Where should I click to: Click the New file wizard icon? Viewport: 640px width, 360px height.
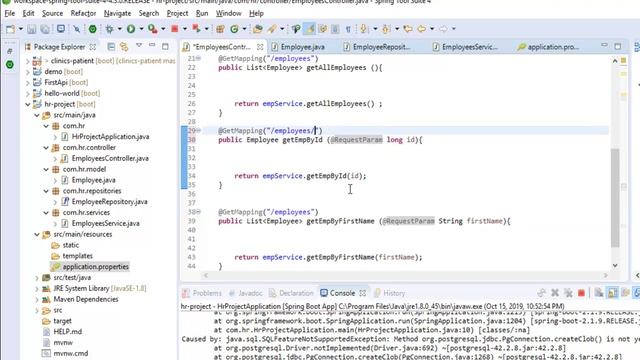[11, 29]
